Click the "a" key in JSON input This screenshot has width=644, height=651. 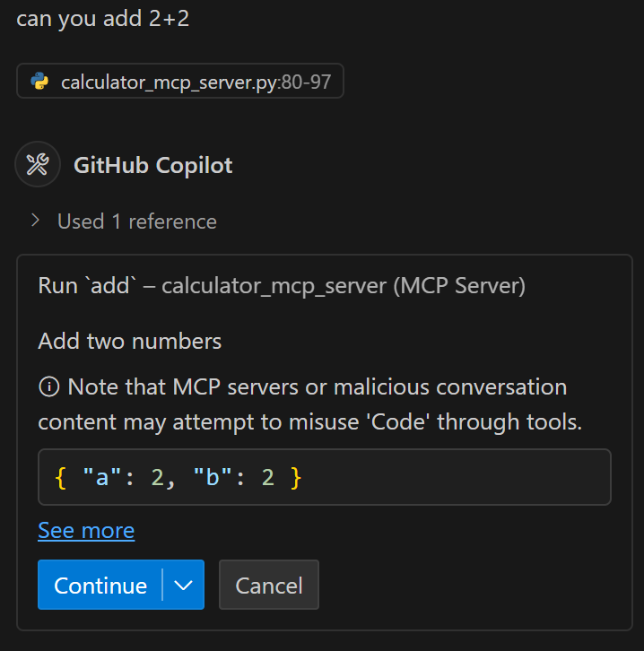point(101,477)
